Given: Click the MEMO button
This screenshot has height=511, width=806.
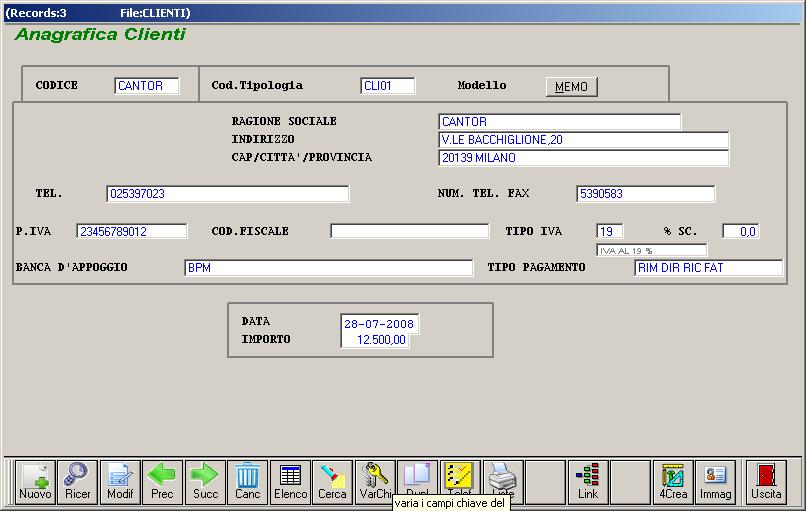Looking at the screenshot, I should [572, 87].
